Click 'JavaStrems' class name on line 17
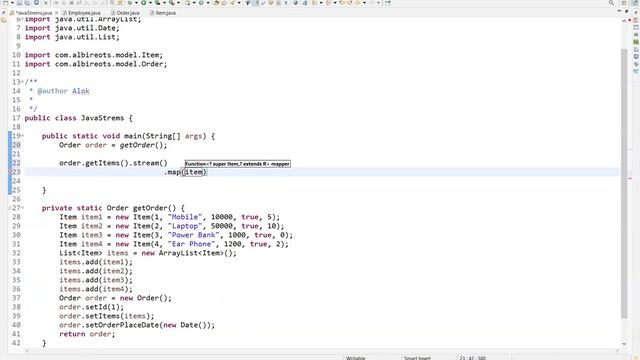Viewport: 640px width, 360px height. pos(102,118)
